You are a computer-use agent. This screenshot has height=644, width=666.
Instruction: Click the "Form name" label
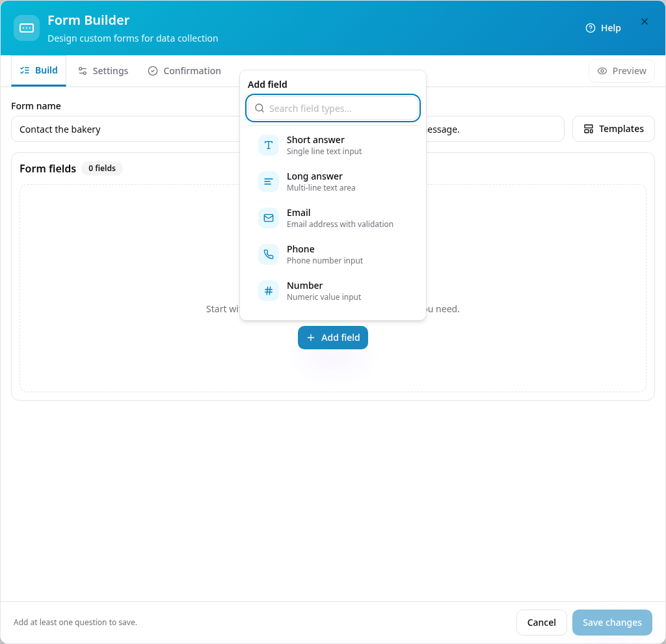(36, 106)
